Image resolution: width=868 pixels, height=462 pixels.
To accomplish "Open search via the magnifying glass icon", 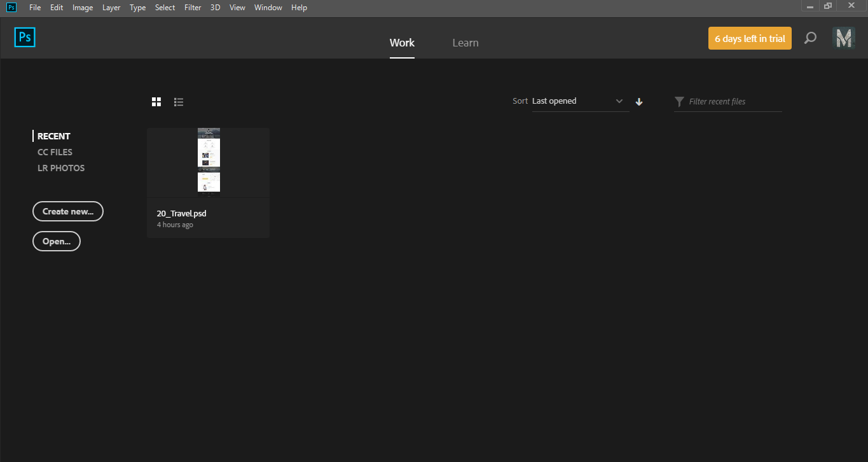I will click(x=810, y=38).
